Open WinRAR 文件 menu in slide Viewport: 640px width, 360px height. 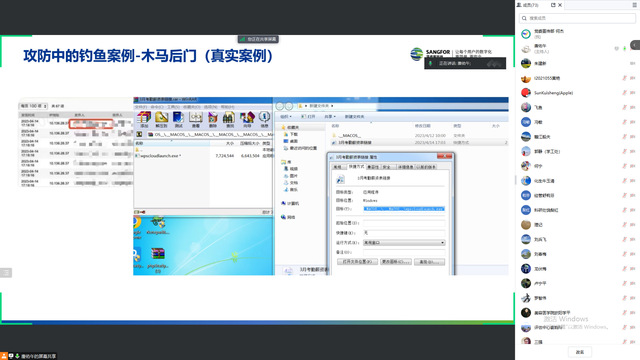[x=141, y=107]
